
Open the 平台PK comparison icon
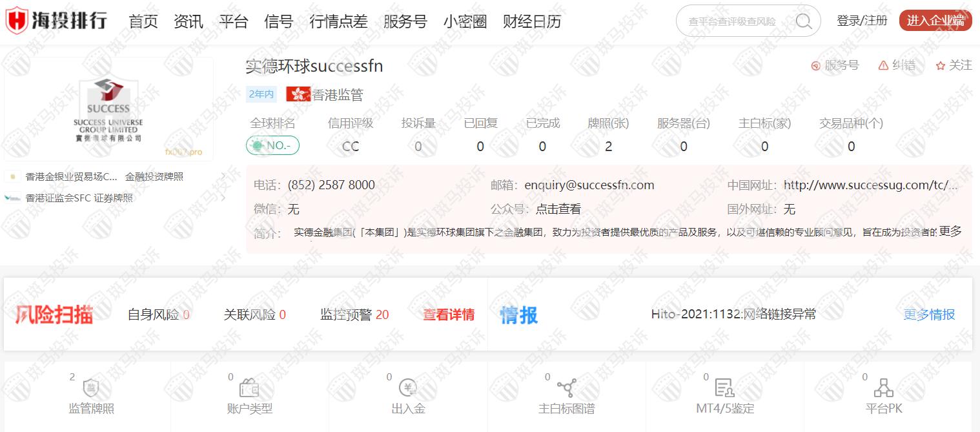point(883,388)
